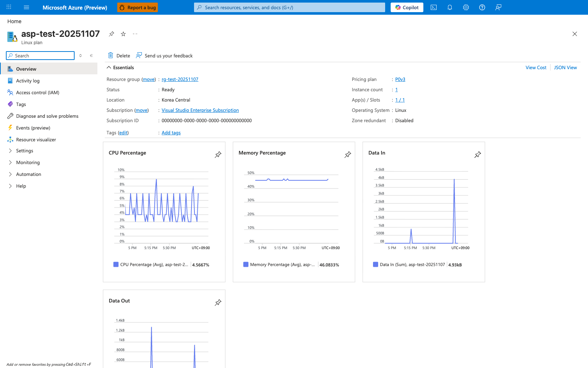
Task: Open the portal hamburger menu
Action: point(26,7)
